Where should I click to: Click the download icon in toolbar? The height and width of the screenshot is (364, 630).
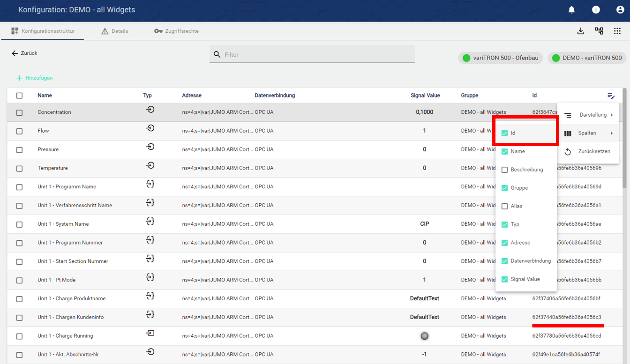point(581,31)
